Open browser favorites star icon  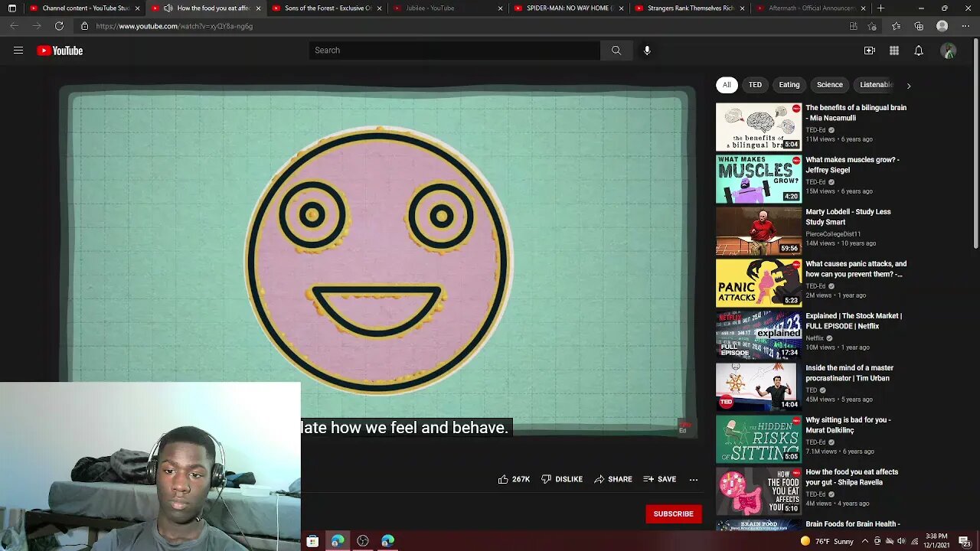tap(897, 26)
